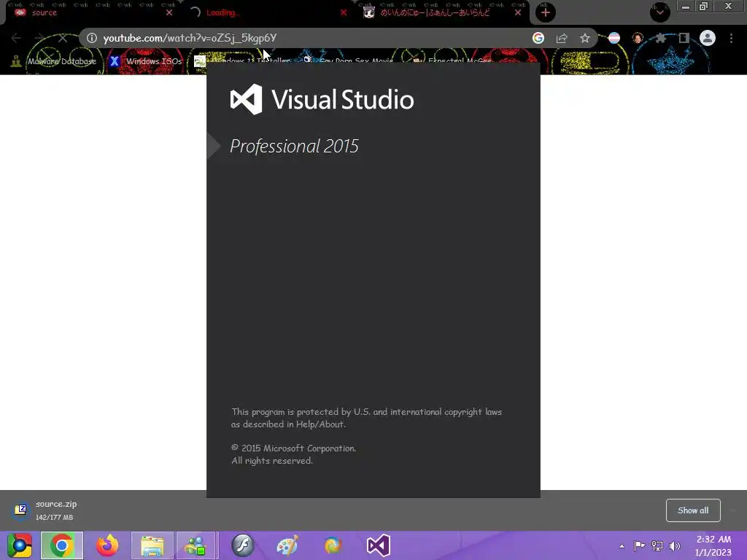
Task: Open the Chrome profile avatar
Action: pyautogui.click(x=708, y=38)
